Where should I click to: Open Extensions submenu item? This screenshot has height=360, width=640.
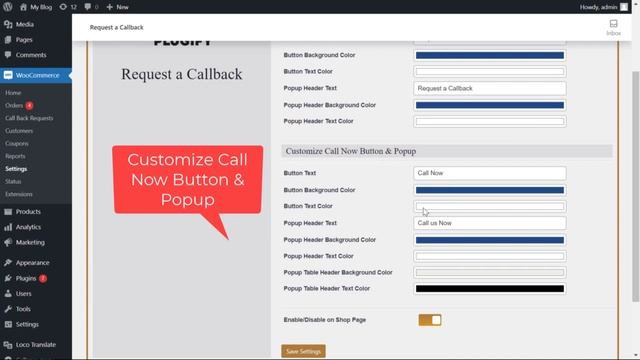point(19,194)
